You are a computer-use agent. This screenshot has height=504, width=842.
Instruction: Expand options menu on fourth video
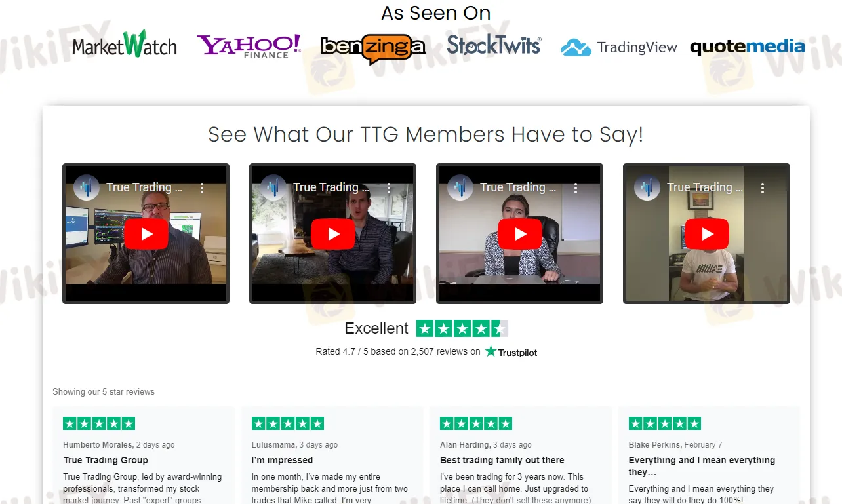tap(763, 188)
